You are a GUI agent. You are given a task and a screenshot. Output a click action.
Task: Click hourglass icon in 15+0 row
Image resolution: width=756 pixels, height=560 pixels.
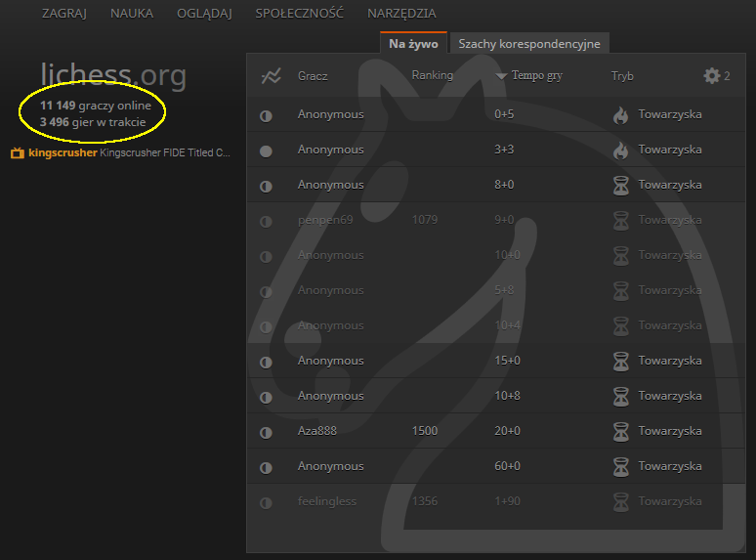[x=620, y=362]
